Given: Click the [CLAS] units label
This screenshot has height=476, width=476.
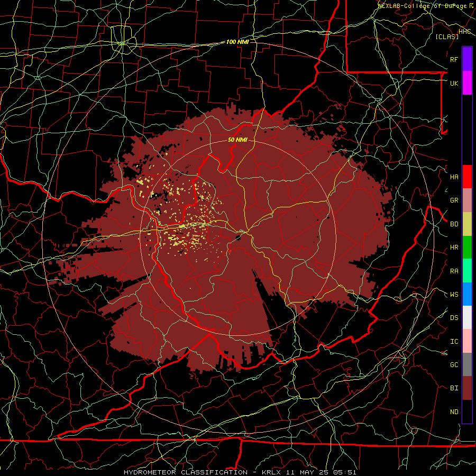Looking at the screenshot, I should tap(447, 36).
